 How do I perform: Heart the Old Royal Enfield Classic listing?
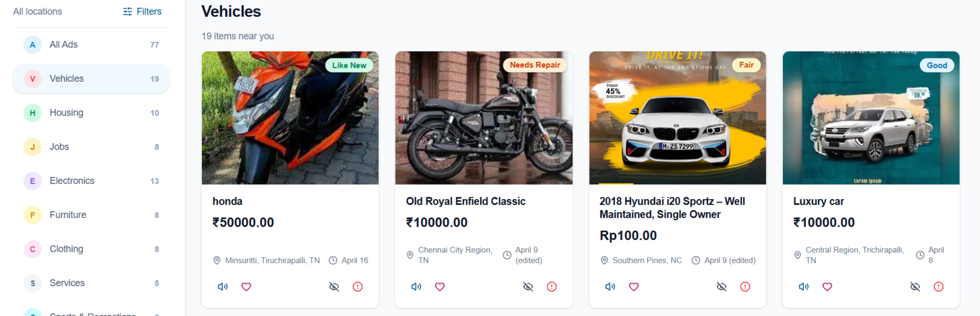click(x=440, y=287)
